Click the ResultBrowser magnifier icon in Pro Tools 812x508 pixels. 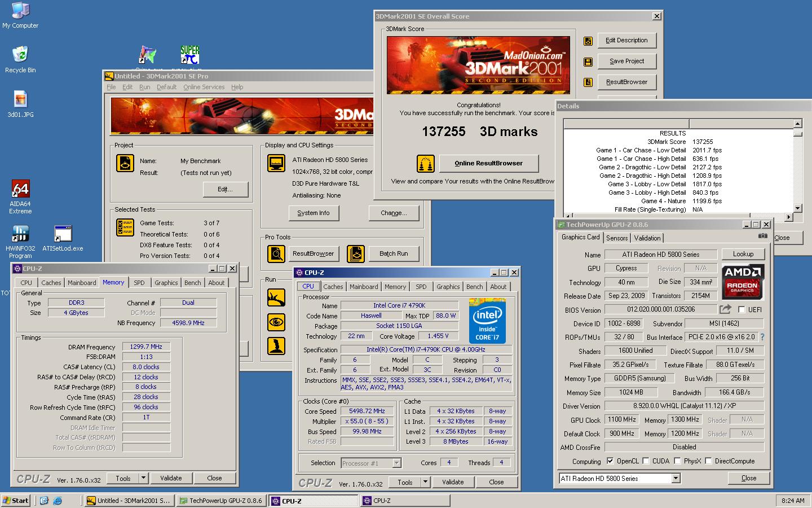pyautogui.click(x=276, y=254)
